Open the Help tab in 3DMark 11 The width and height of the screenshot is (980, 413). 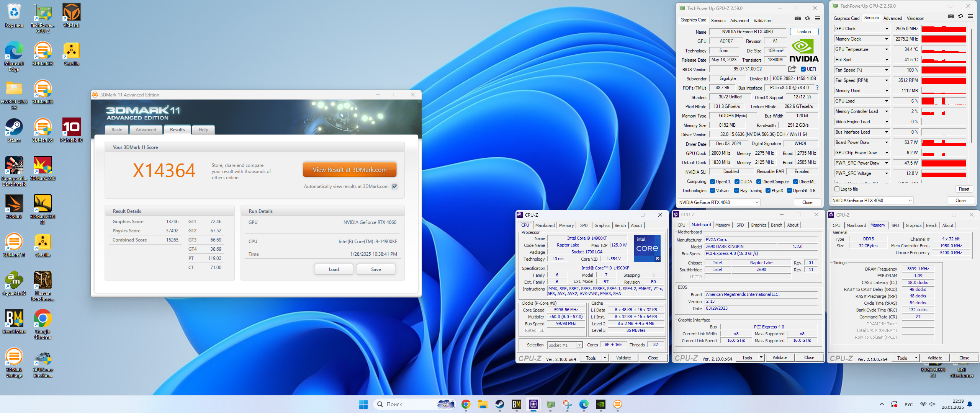[203, 130]
